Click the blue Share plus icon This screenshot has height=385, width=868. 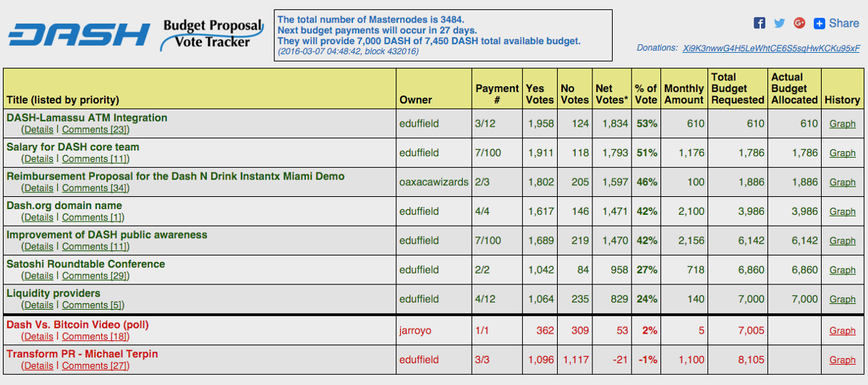click(836, 23)
